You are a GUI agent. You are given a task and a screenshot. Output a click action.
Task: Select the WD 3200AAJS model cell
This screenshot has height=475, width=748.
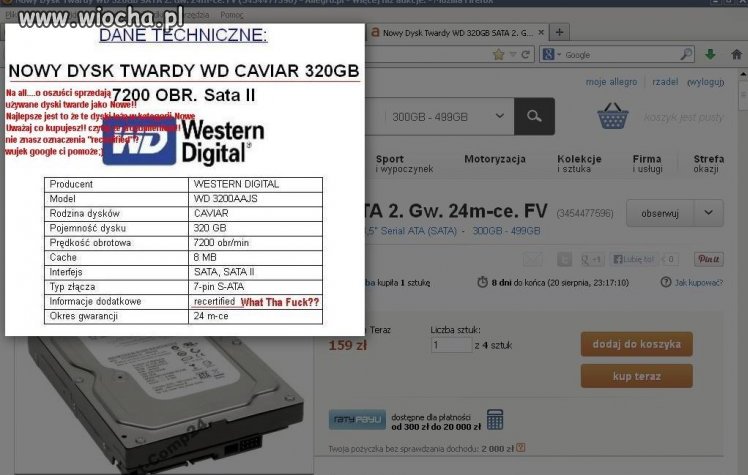tap(256, 199)
